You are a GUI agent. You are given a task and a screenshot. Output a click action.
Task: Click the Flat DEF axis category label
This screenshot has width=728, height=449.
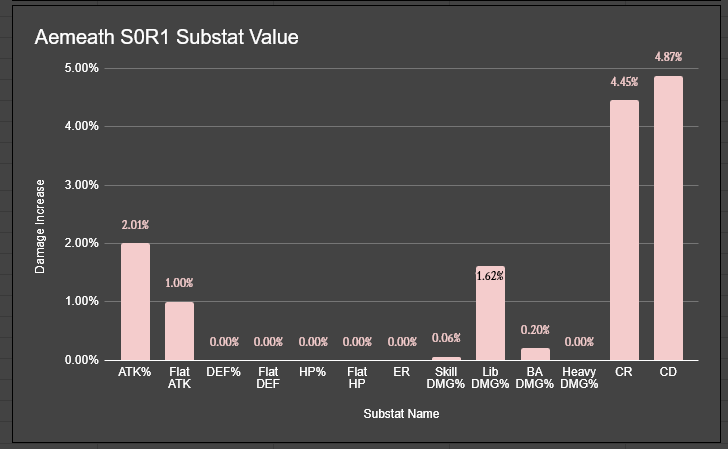click(268, 378)
